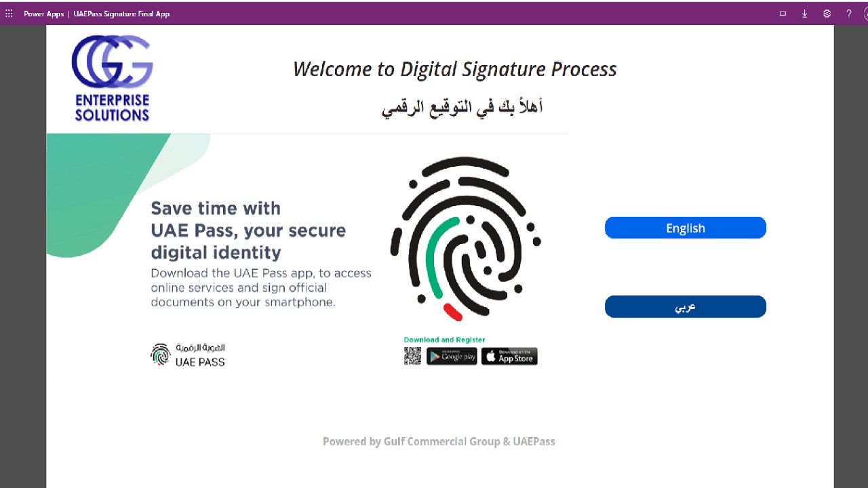This screenshot has width=868, height=488.
Task: Click the 'Download and Register' text
Action: [x=444, y=340]
